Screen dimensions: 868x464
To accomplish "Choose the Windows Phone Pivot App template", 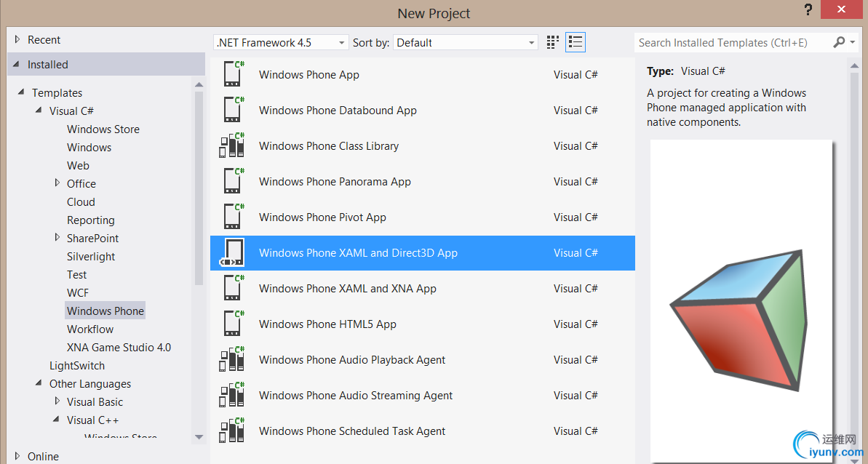I will tap(322, 217).
